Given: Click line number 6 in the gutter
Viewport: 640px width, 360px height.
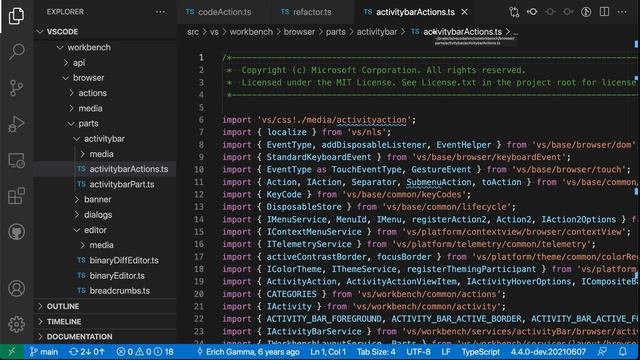Looking at the screenshot, I should point(201,120).
